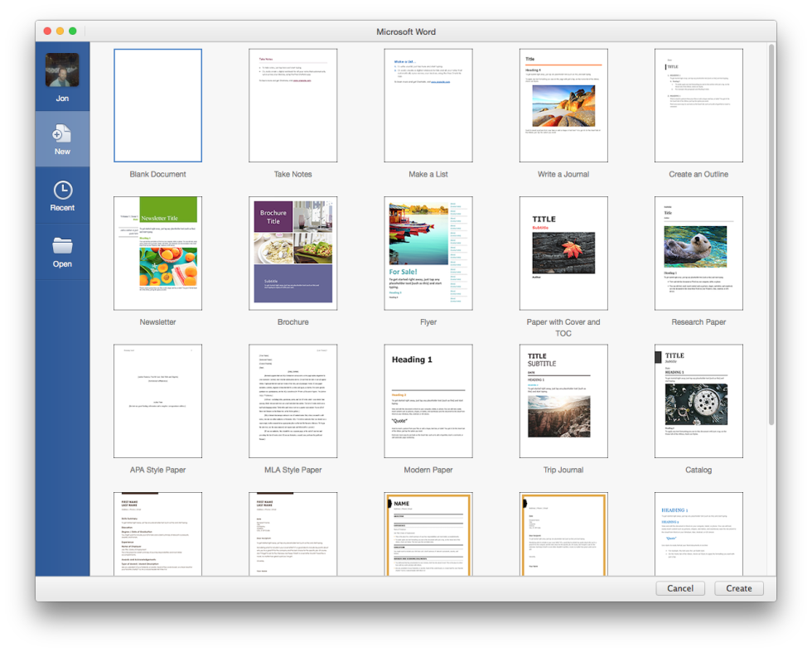The height and width of the screenshot is (652, 812).
Task: Select the Blank Document thumbnail
Action: click(158, 106)
